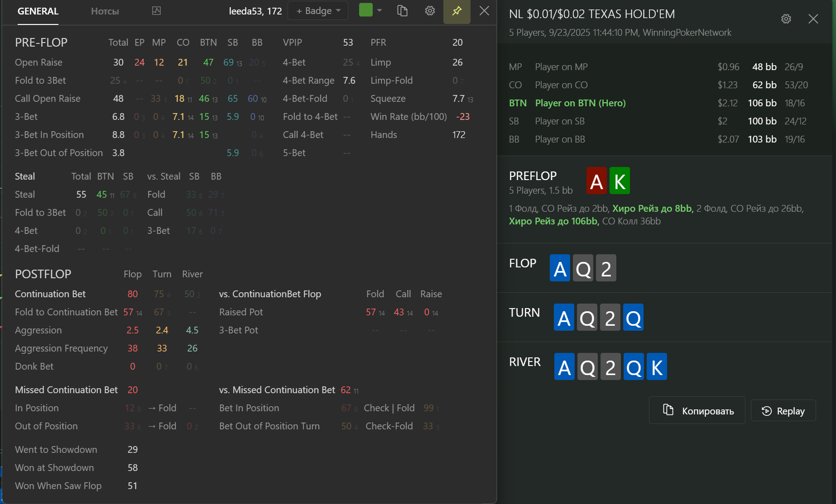The image size is (836, 504).
Task: Click the VIPIP value 53
Action: tap(348, 43)
